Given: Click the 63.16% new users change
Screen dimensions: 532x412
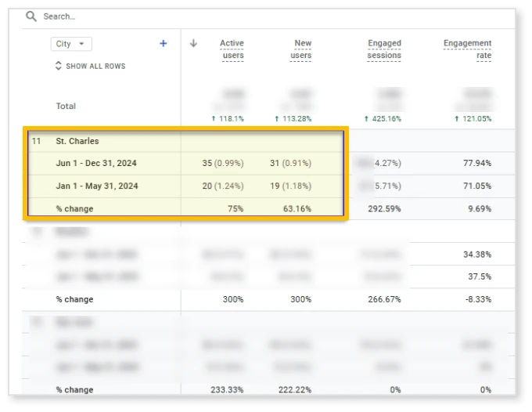Looking at the screenshot, I should 297,208.
